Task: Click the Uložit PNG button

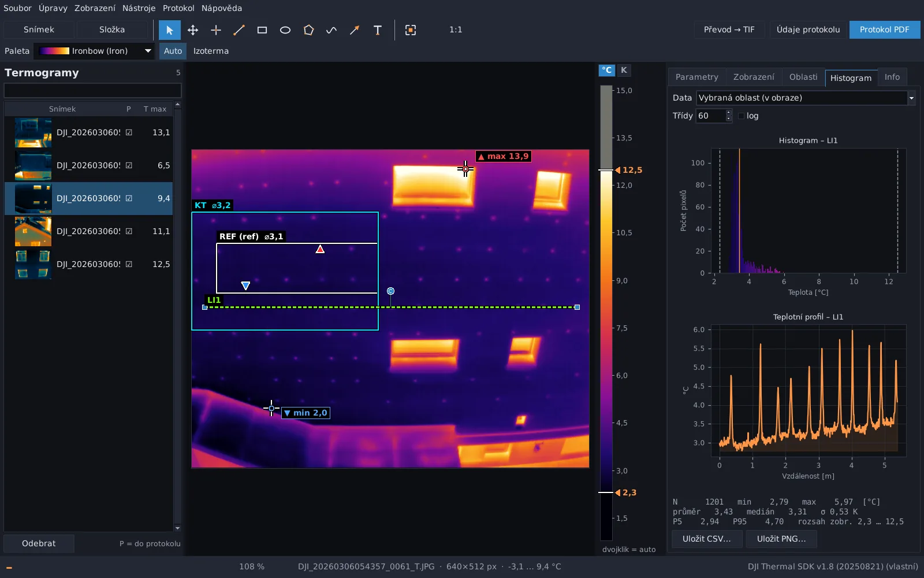Action: click(781, 539)
